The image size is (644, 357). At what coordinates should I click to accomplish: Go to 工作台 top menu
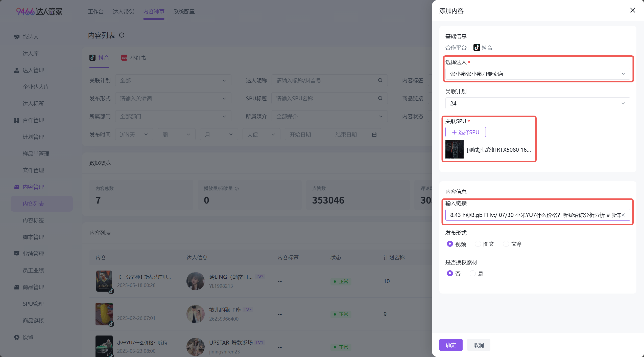[x=96, y=12]
